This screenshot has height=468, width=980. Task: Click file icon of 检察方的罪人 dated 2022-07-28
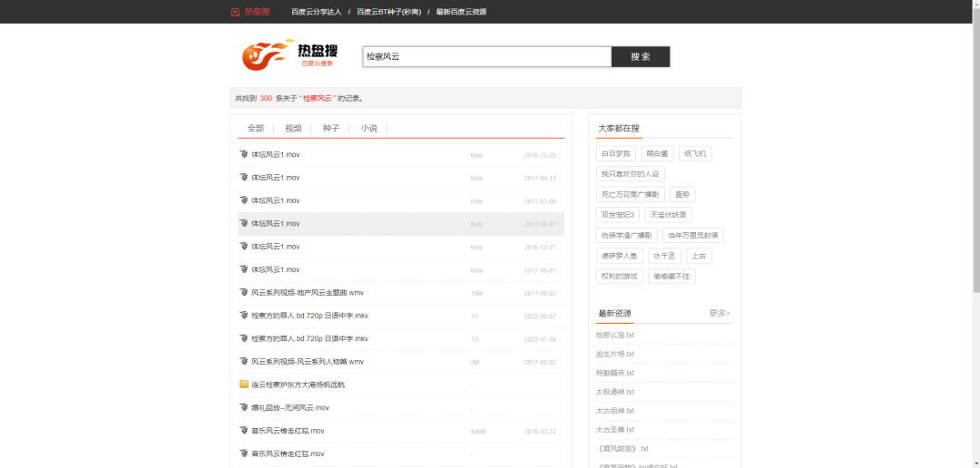[244, 338]
